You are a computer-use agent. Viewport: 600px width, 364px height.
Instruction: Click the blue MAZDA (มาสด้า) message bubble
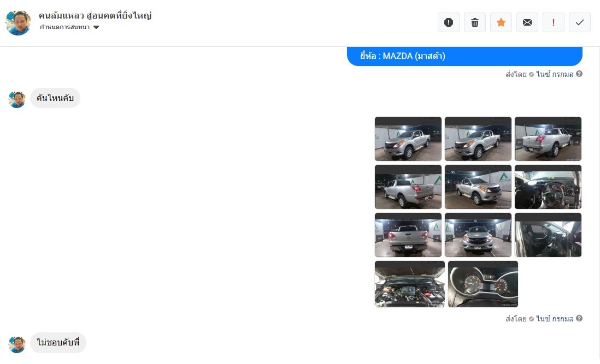464,56
